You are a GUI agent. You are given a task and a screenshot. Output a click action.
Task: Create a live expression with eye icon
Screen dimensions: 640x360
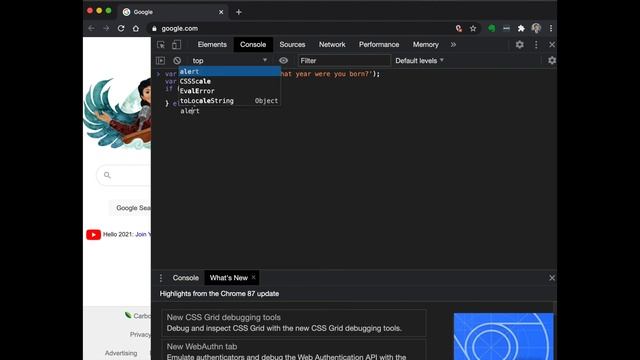click(283, 60)
